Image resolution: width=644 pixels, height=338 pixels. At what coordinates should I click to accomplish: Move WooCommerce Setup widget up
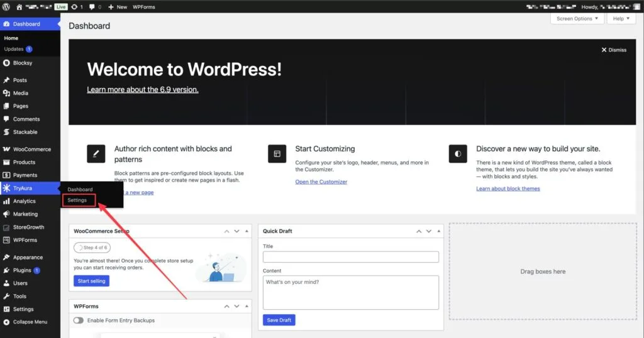226,231
